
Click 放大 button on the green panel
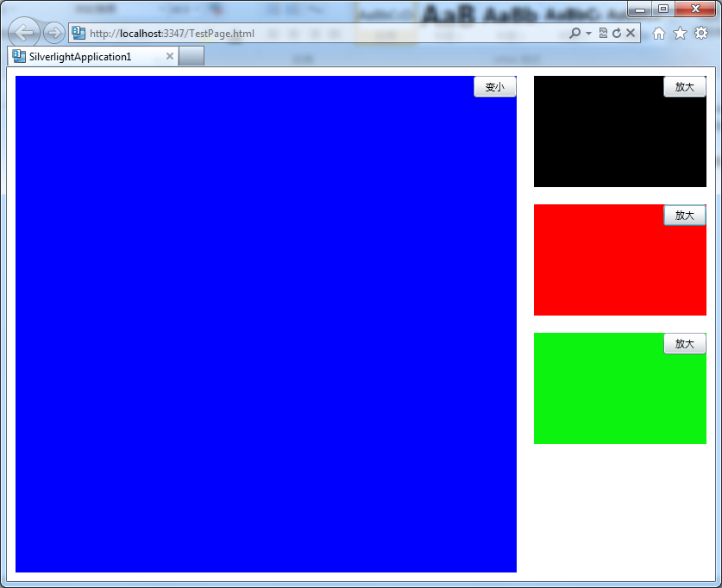click(685, 343)
